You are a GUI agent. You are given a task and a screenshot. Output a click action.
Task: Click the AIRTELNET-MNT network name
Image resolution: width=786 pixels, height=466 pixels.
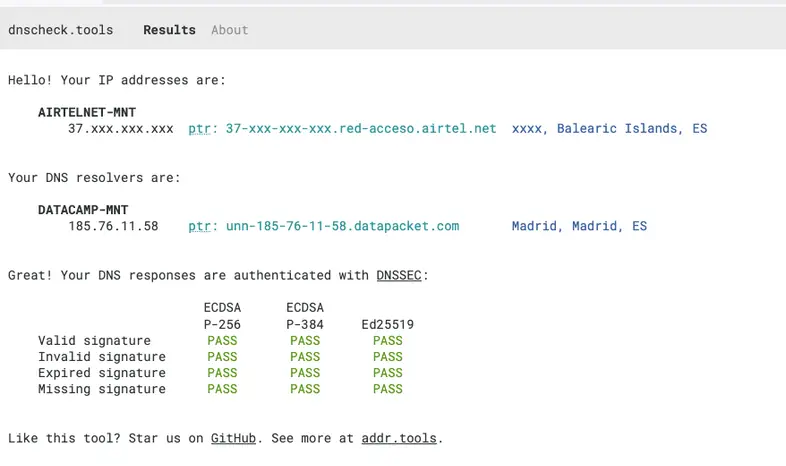coord(87,112)
